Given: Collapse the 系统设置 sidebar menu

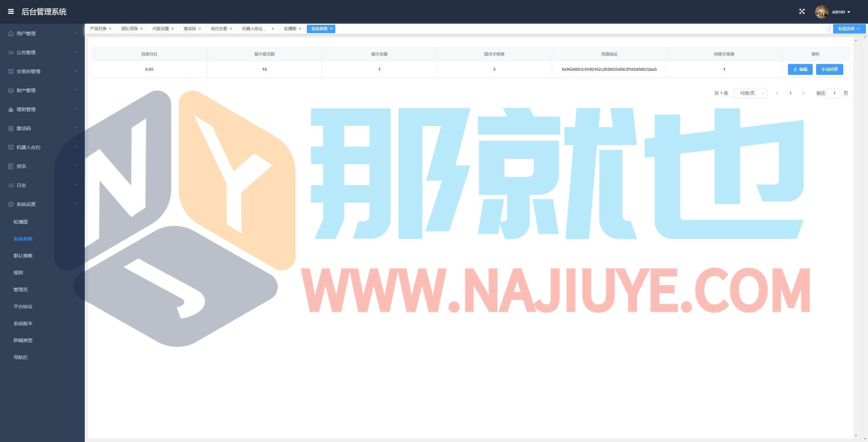Looking at the screenshot, I should click(x=42, y=204).
